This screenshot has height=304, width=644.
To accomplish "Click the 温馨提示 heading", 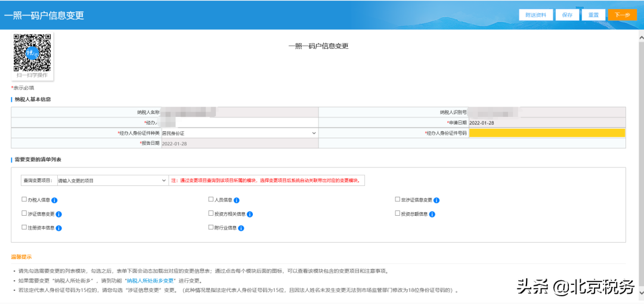I will (x=21, y=257).
